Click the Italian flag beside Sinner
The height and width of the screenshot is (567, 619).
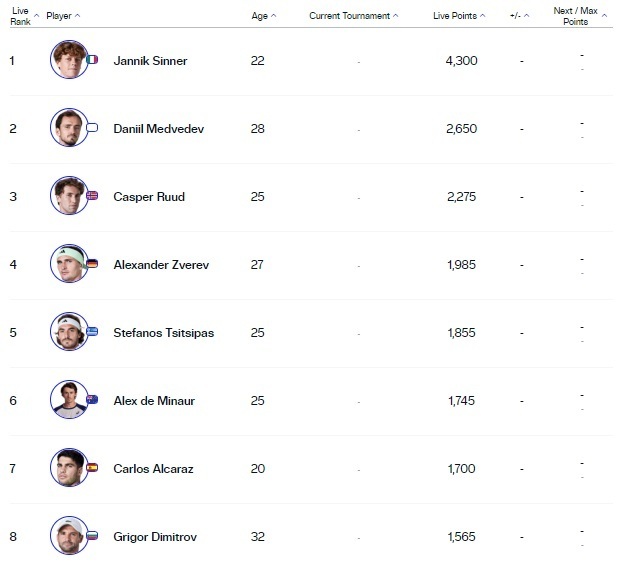click(93, 60)
